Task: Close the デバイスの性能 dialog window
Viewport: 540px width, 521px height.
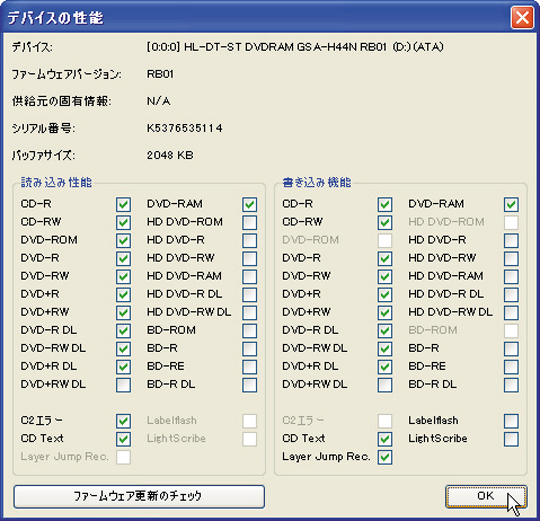Action: (522, 17)
